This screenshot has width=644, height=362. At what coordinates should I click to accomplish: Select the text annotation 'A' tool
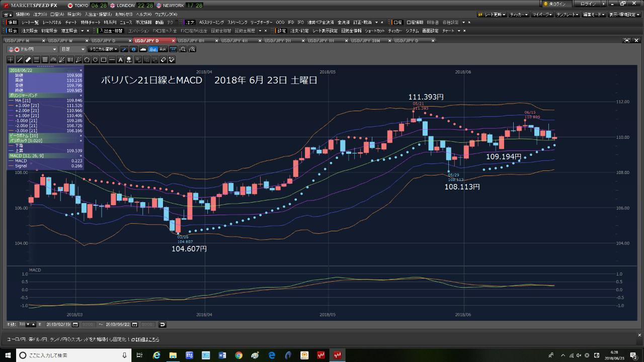[120, 60]
